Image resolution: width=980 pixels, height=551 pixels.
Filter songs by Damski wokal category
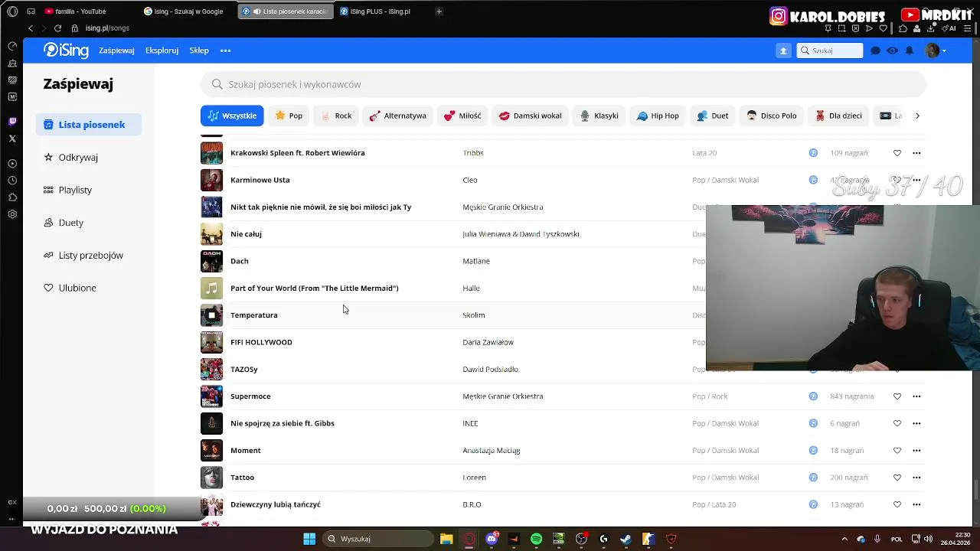tap(530, 116)
